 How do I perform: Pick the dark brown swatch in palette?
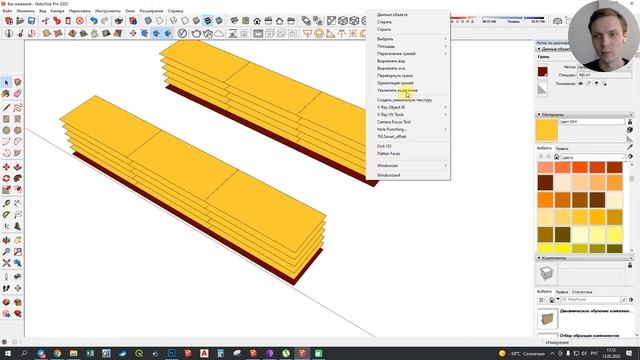(x=545, y=183)
